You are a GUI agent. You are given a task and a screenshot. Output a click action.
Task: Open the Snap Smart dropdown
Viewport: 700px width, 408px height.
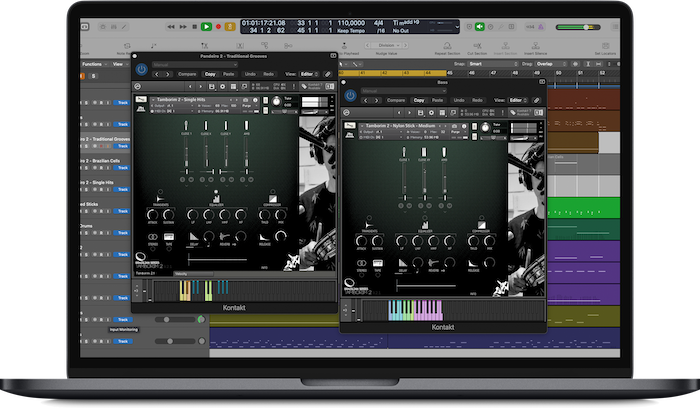(x=493, y=64)
